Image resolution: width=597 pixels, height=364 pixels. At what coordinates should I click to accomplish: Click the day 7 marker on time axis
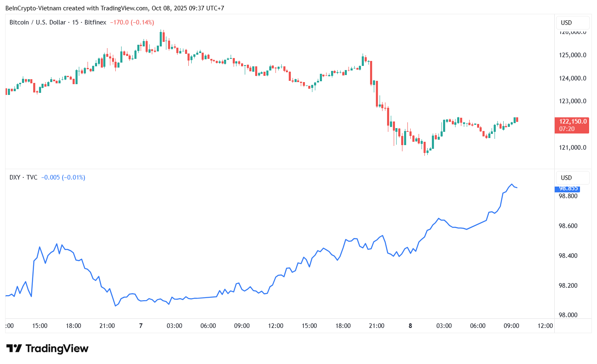click(x=141, y=326)
